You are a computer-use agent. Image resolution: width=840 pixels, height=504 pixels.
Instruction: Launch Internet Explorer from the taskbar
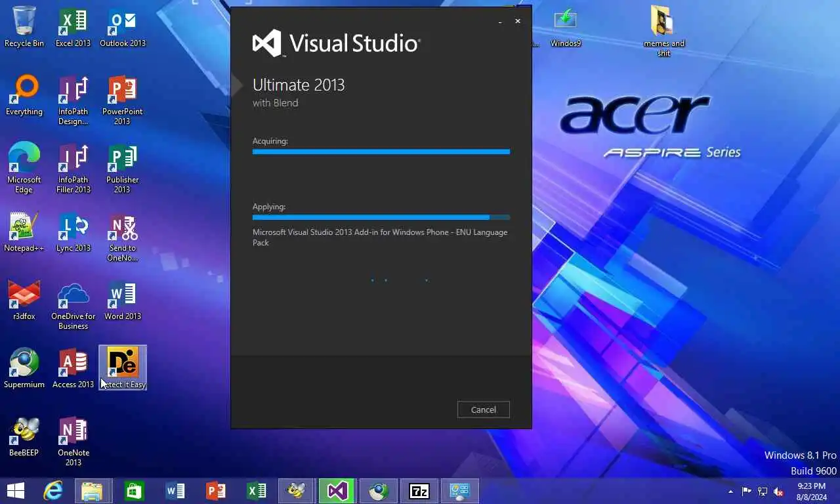[53, 491]
